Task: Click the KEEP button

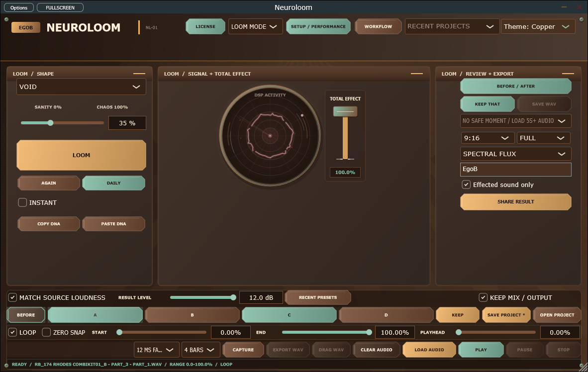Action: [x=458, y=315]
